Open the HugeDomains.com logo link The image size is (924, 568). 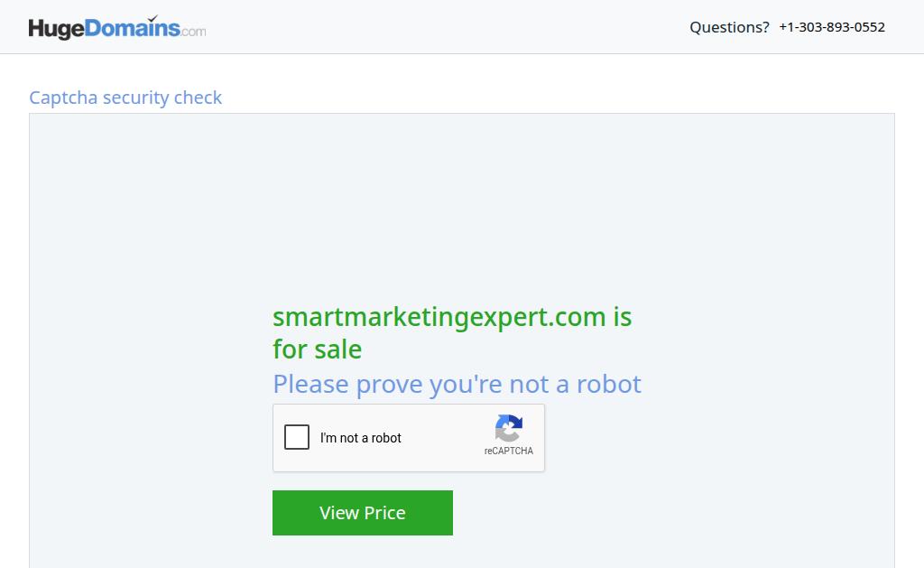[117, 28]
